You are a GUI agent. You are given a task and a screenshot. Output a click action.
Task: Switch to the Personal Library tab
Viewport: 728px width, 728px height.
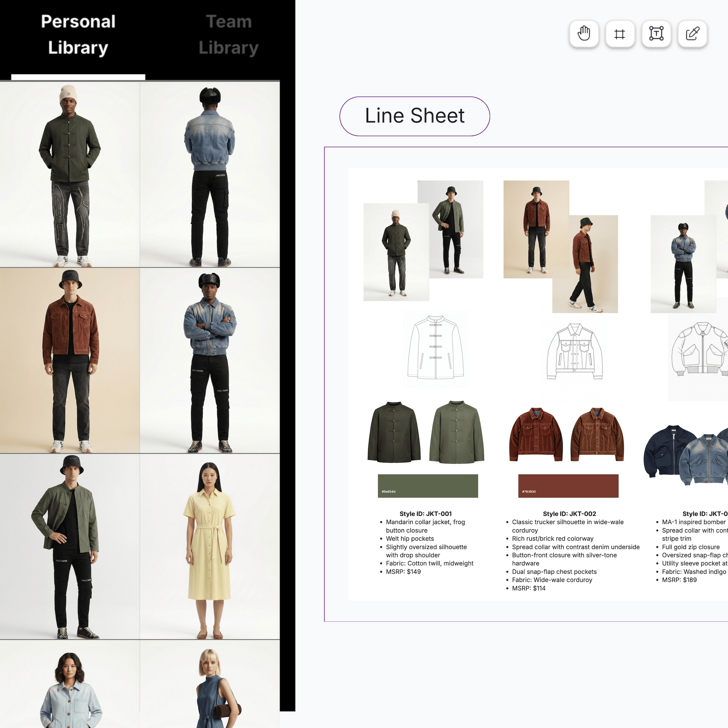click(78, 35)
